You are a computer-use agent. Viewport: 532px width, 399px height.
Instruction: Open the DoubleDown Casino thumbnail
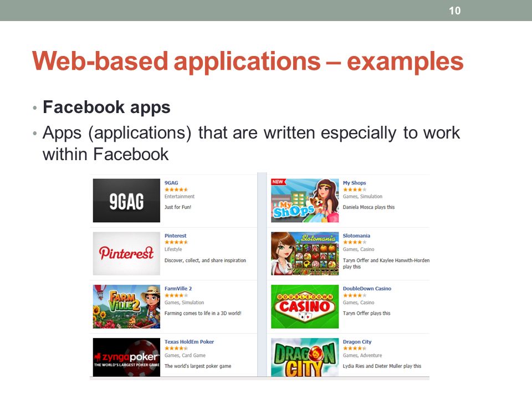tap(305, 306)
